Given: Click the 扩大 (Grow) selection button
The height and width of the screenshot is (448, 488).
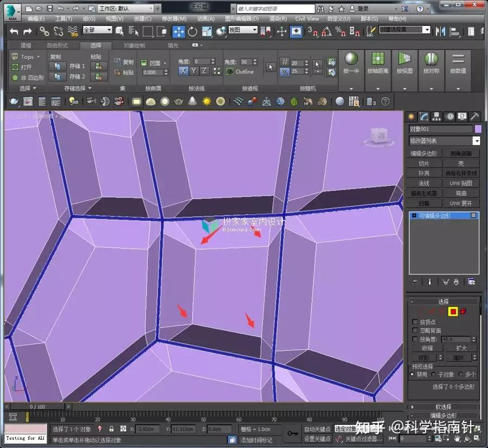Looking at the screenshot, I should [x=462, y=348].
